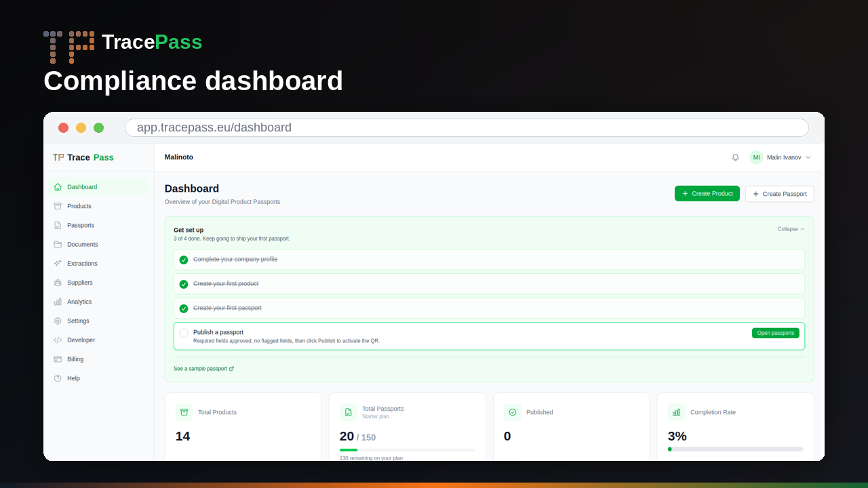Click the Passports document icon
This screenshot has width=868, height=488.
pyautogui.click(x=58, y=225)
